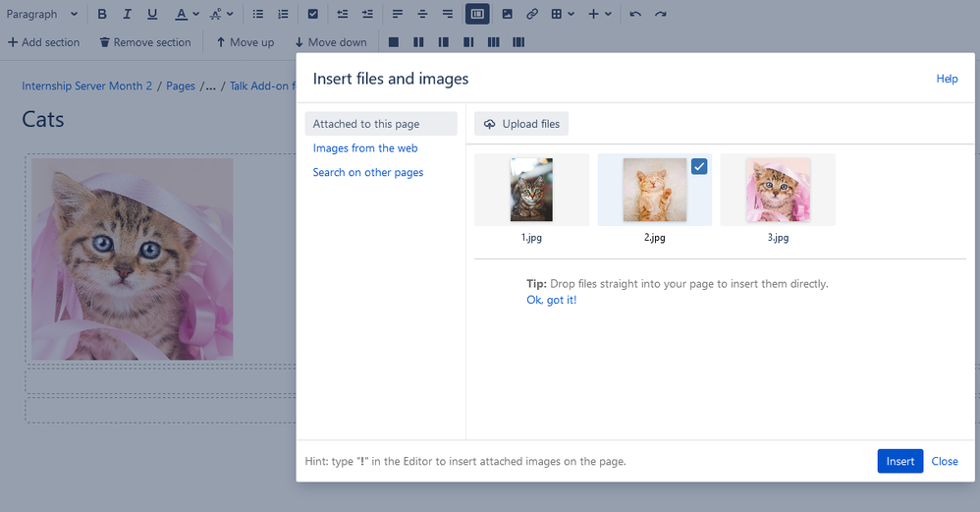Click the Insert button

900,461
